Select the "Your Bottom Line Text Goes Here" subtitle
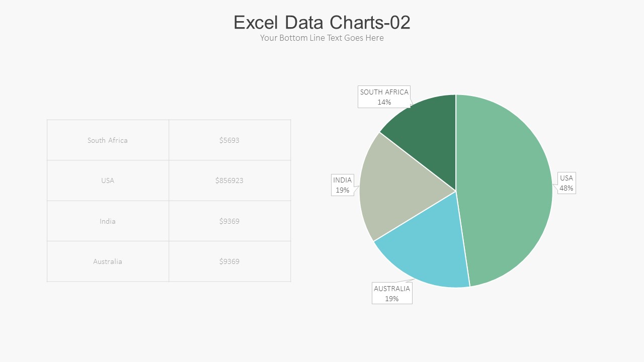This screenshot has height=362, width=644. click(322, 38)
